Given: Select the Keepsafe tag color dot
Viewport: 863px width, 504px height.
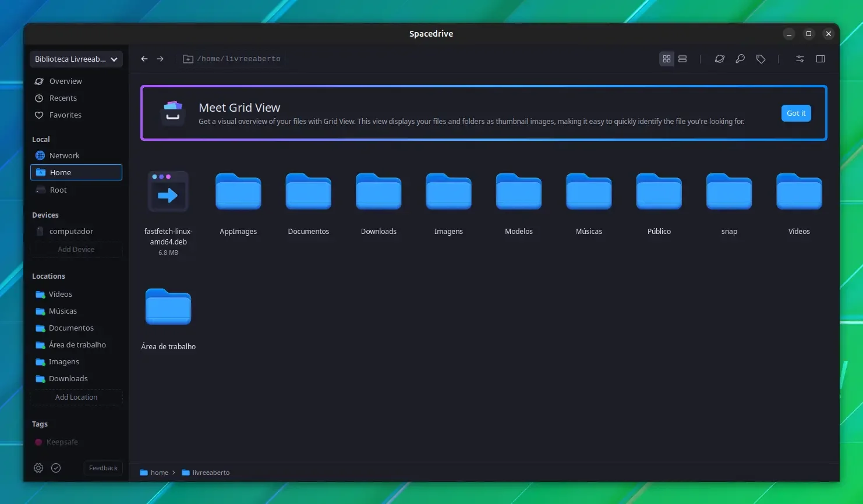Looking at the screenshot, I should tap(38, 442).
